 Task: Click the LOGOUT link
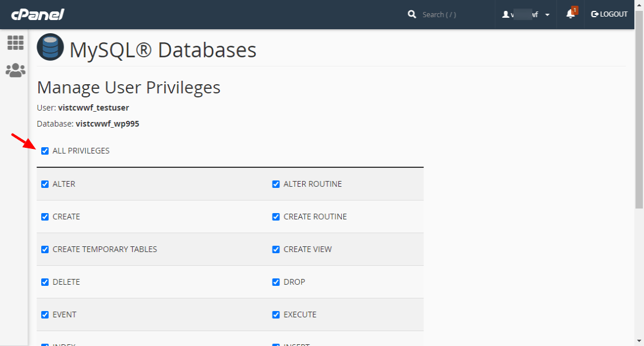click(x=609, y=14)
